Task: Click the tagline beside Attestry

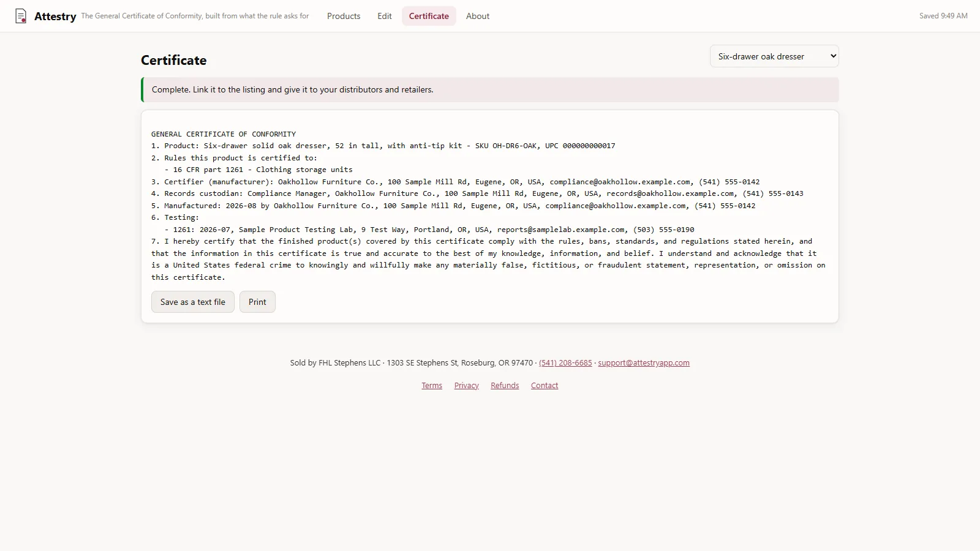Action: point(195,16)
